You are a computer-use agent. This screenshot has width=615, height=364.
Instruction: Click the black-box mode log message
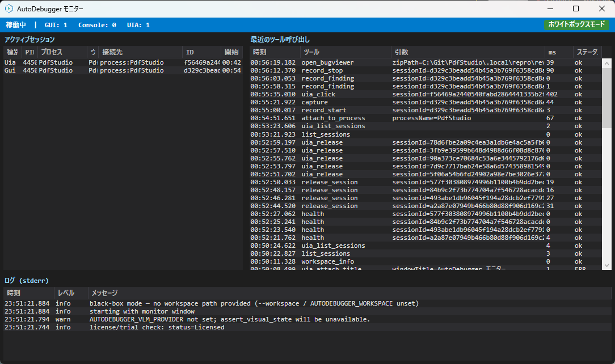click(x=254, y=304)
